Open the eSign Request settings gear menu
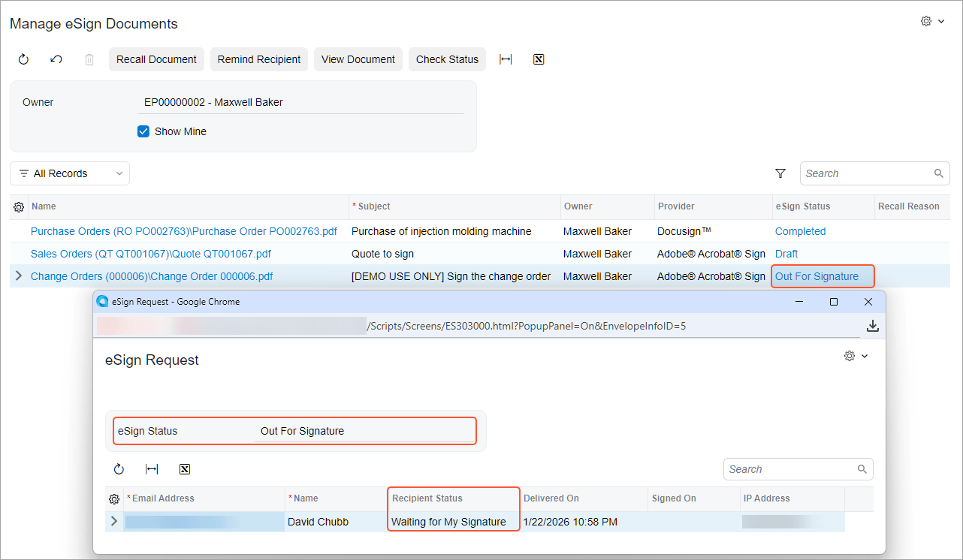The image size is (963, 560). 856,356
